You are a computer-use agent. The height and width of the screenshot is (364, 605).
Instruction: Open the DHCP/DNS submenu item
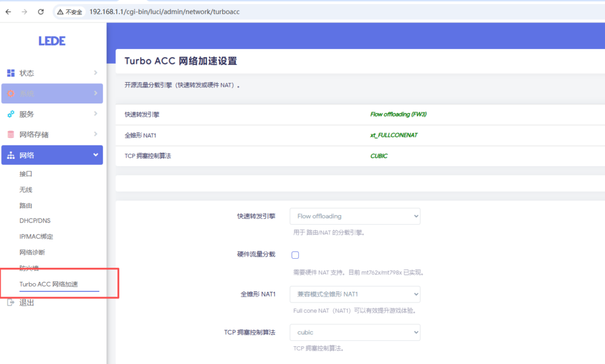click(35, 220)
